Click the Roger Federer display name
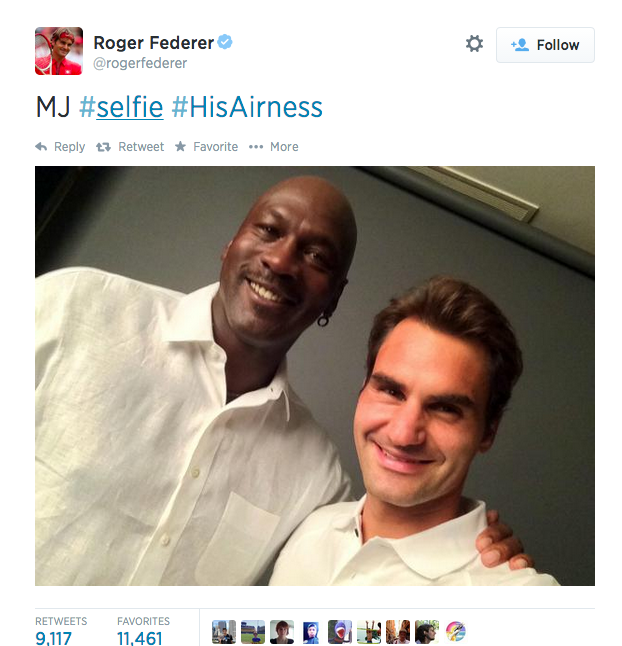This screenshot has height=646, width=622. coord(154,43)
